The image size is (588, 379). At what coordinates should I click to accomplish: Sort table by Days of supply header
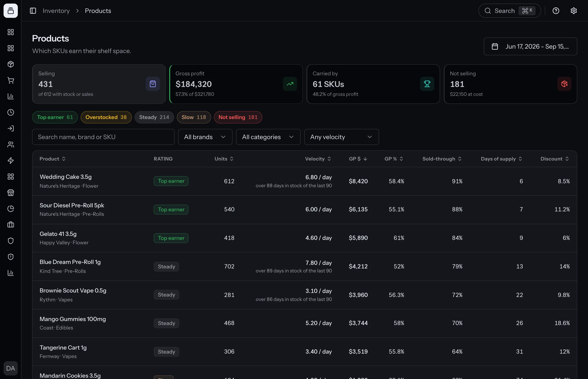click(x=501, y=159)
